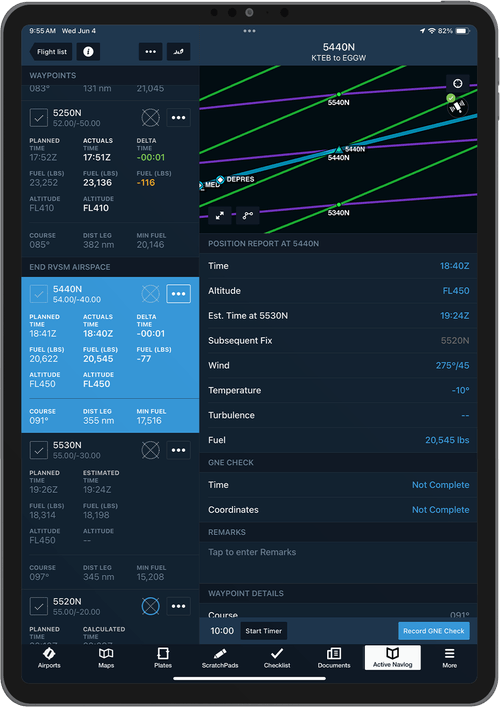Tap the route view icon on map

click(x=248, y=216)
